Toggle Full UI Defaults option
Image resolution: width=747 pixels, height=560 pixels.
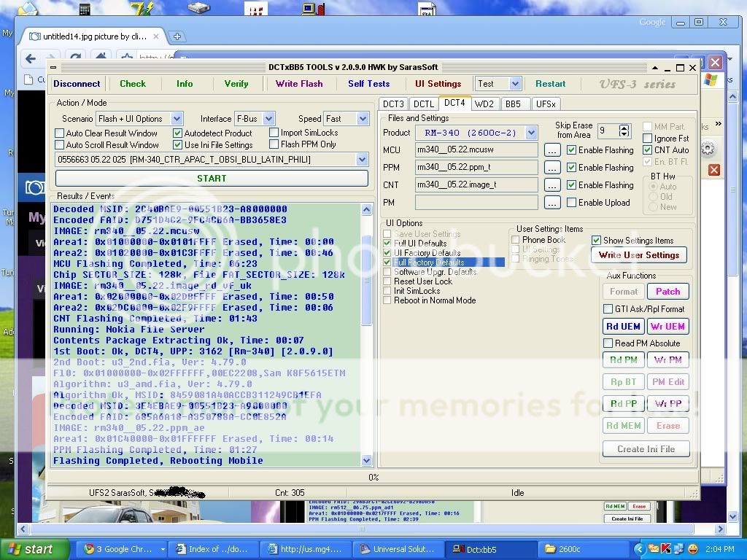pyautogui.click(x=387, y=244)
